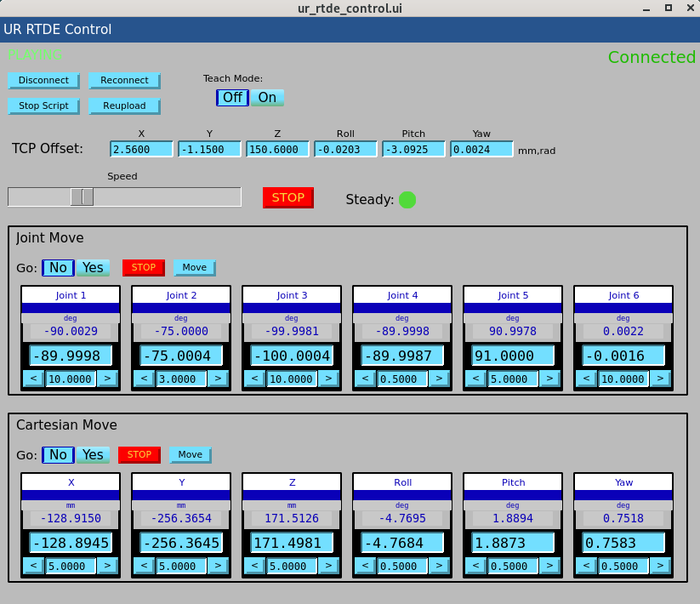Increment Joint 1 with its right arrow
700x604 pixels.
(x=107, y=379)
